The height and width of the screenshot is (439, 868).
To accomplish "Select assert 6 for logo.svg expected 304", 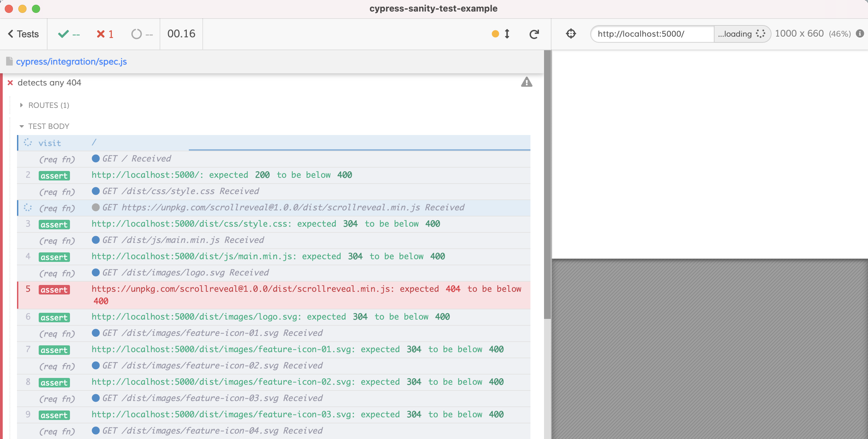I will click(274, 317).
